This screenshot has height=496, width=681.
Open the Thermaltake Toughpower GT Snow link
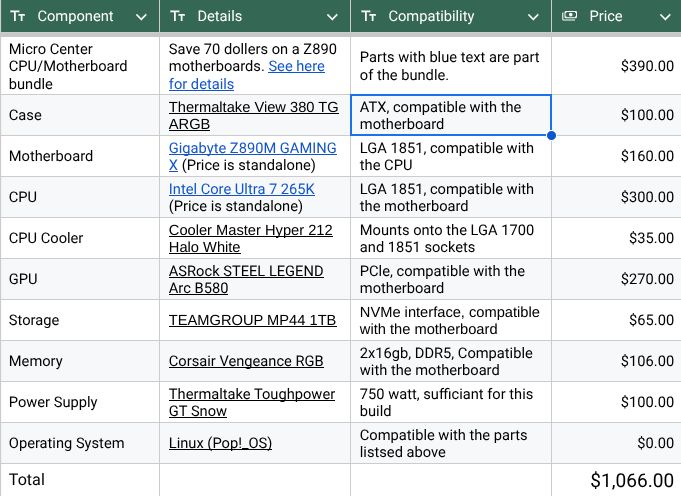(251, 402)
